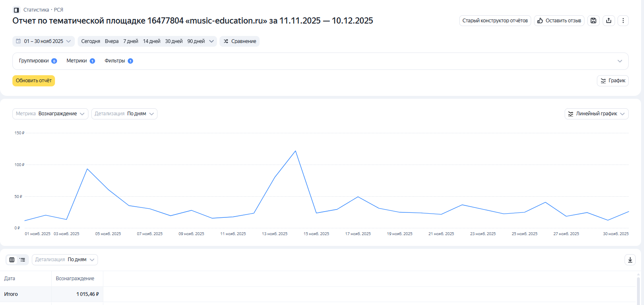Open the three-dot more options menu
This screenshot has width=644, height=305.
coord(623,21)
